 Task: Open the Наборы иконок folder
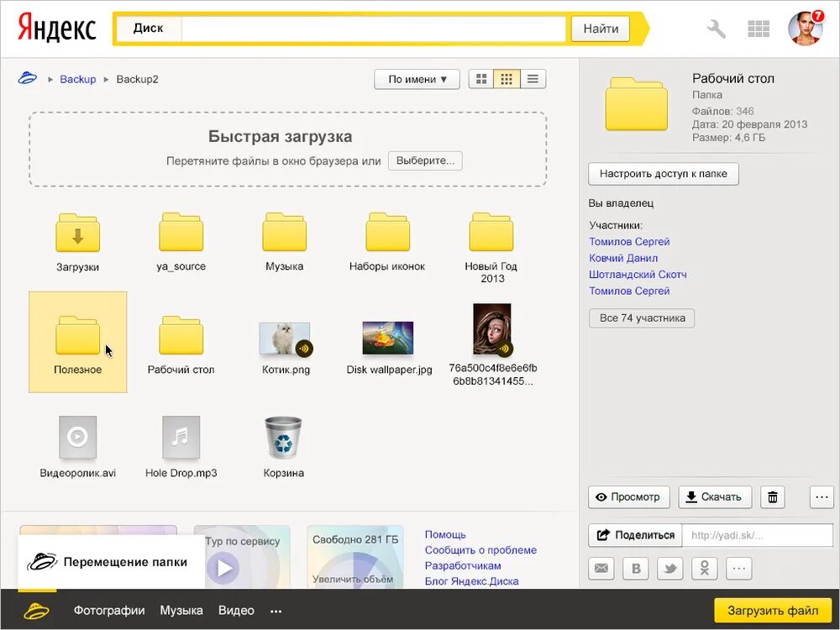tap(388, 233)
